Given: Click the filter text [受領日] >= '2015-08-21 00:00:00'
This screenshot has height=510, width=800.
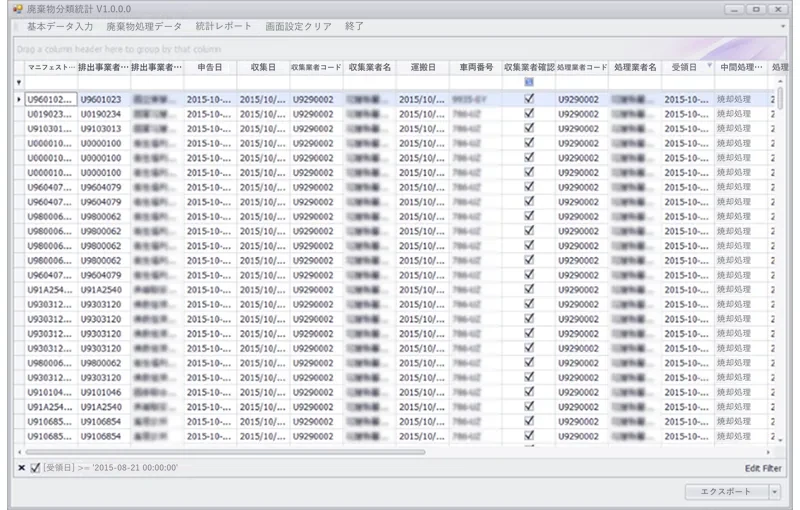Looking at the screenshot, I should click(110, 467).
